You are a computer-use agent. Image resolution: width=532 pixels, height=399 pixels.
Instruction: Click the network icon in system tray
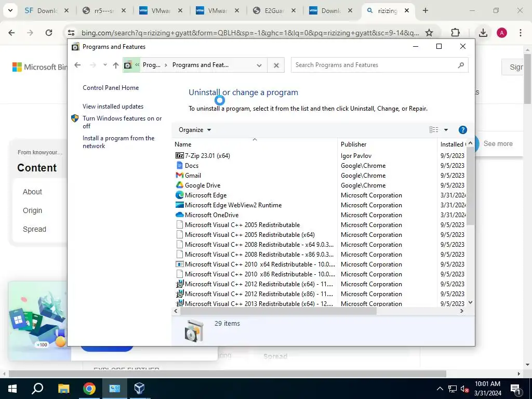[x=453, y=389]
